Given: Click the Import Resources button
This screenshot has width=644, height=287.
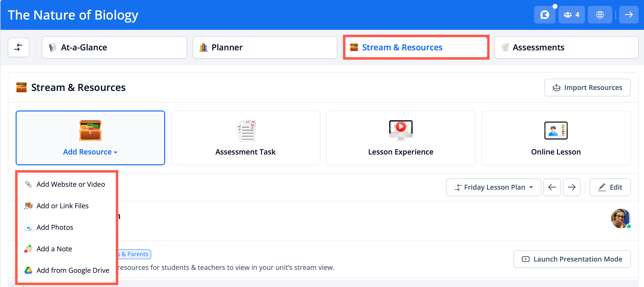Looking at the screenshot, I should (587, 88).
